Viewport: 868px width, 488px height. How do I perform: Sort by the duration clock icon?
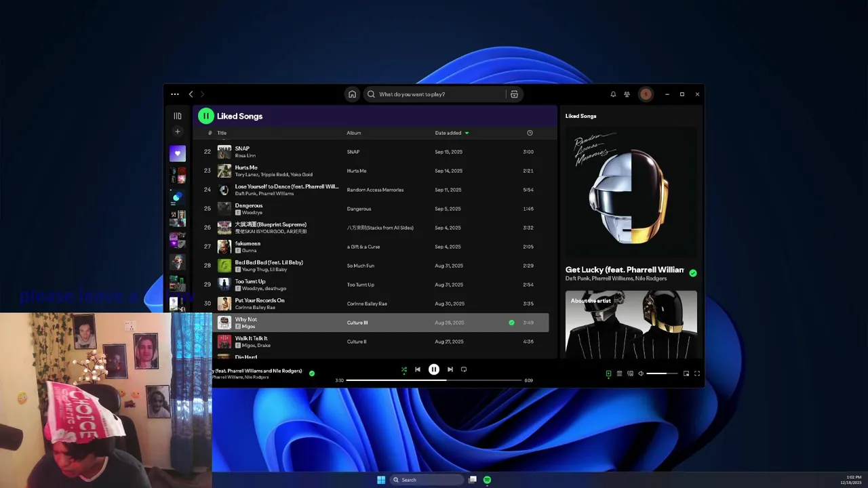coord(530,133)
